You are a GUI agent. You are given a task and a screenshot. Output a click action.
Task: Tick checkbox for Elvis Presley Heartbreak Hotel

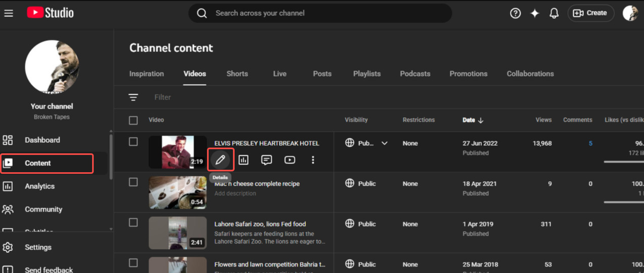point(133,142)
